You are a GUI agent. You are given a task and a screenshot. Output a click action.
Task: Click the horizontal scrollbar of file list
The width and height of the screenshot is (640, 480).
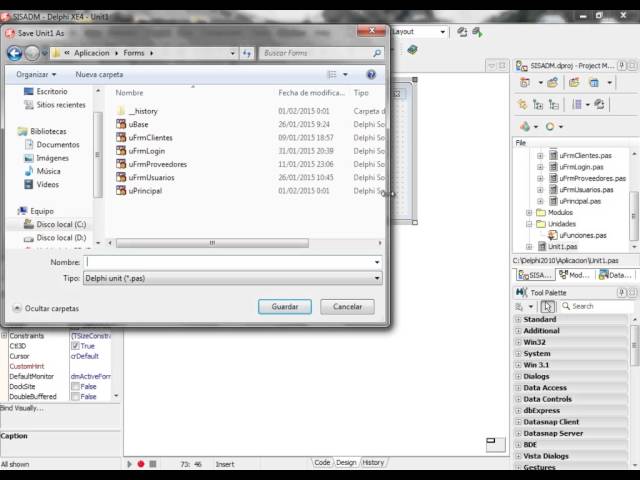[212, 243]
